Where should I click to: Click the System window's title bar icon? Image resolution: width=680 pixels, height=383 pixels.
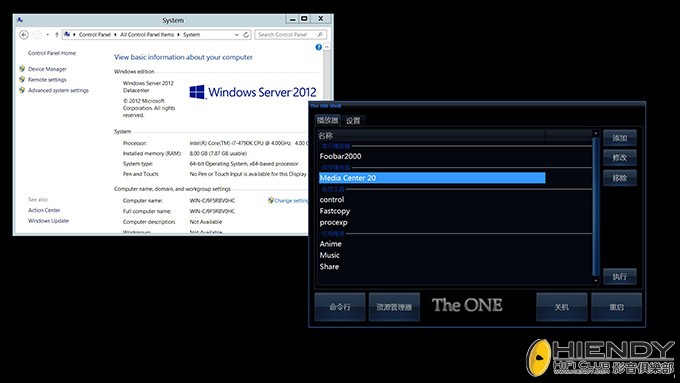click(x=20, y=20)
